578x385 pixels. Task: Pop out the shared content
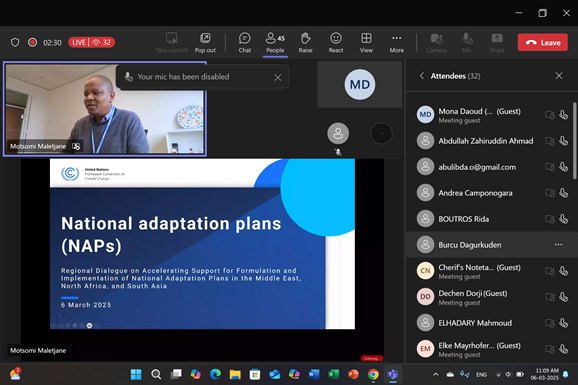[205, 43]
